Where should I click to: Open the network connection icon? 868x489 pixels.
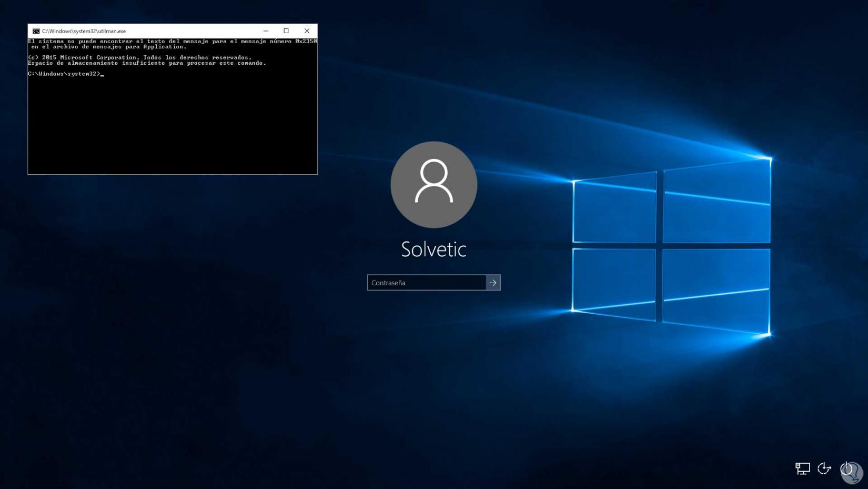[x=802, y=468]
